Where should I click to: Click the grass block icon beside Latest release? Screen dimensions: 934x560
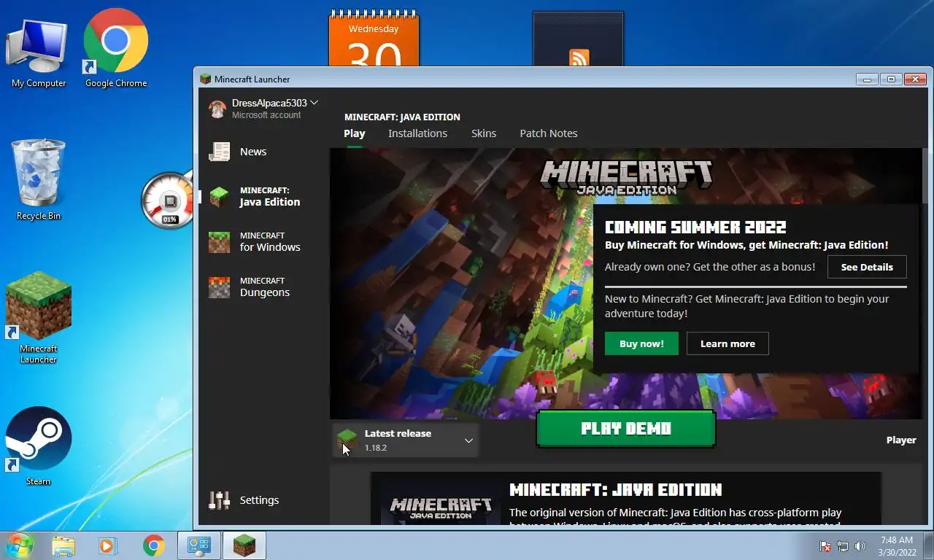click(347, 440)
